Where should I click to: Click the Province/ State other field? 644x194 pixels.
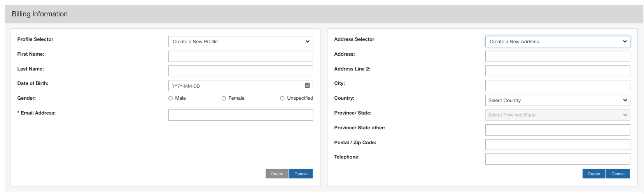click(557, 130)
